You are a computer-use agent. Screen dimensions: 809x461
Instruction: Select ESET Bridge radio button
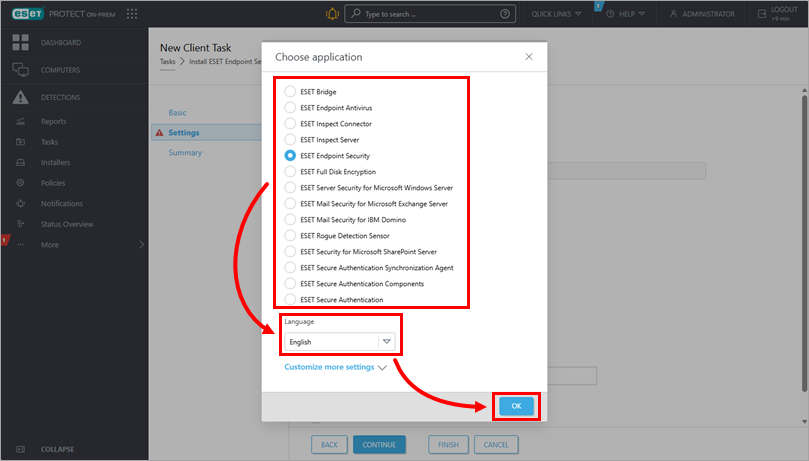tap(290, 92)
